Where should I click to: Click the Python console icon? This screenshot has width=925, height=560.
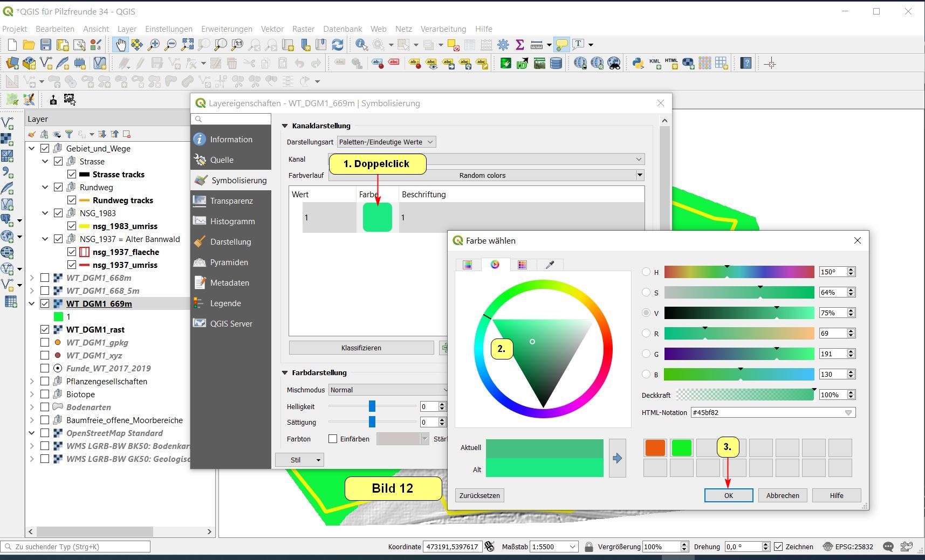click(x=638, y=64)
